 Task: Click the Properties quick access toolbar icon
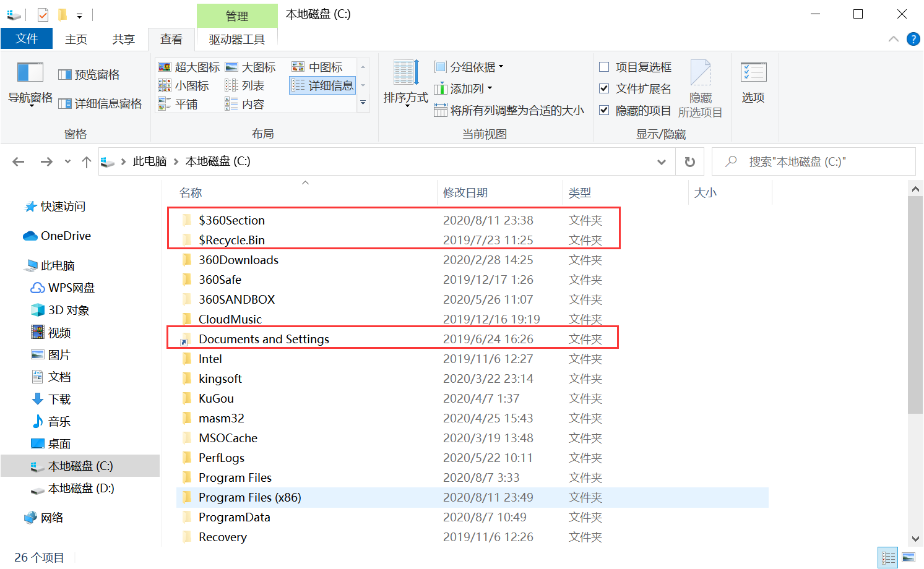coord(43,14)
